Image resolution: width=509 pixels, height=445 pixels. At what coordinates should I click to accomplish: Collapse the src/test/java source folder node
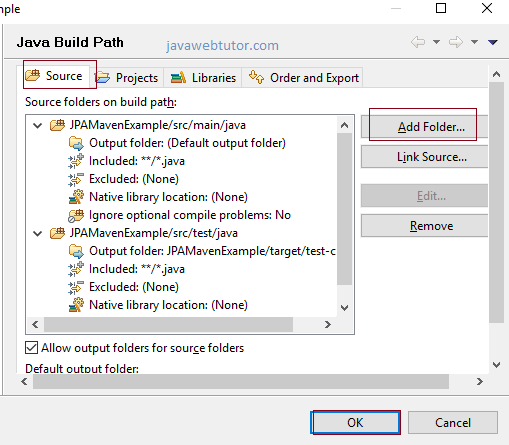(x=38, y=233)
